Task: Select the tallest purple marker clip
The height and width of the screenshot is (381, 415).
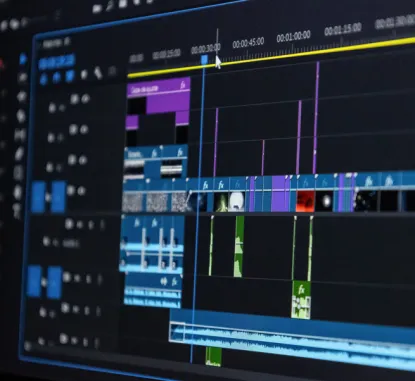Action: pos(316,117)
